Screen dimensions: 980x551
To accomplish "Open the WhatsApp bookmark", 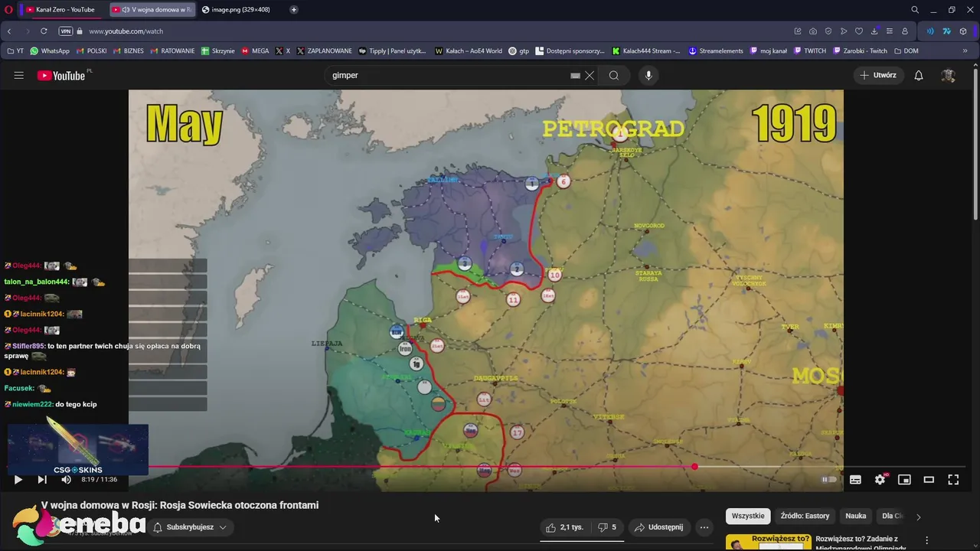I will tap(49, 51).
